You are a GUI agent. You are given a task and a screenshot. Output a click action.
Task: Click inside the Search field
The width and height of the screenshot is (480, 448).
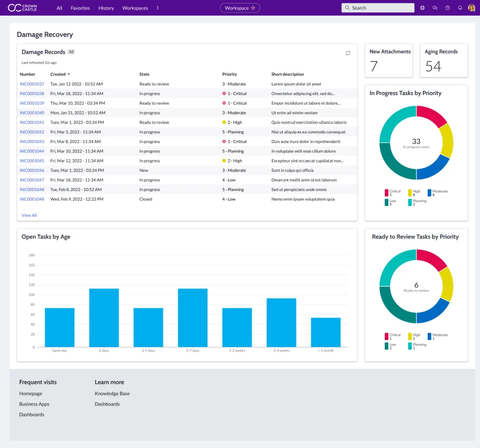tap(378, 8)
